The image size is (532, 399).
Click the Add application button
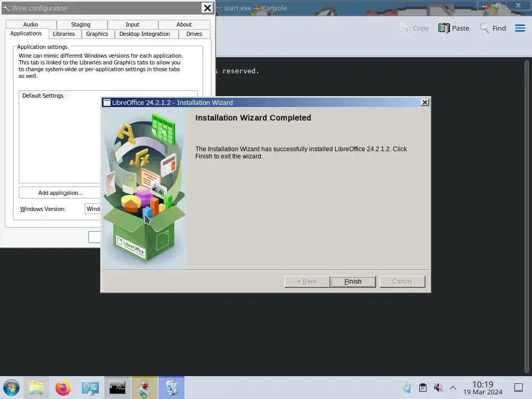click(x=60, y=193)
